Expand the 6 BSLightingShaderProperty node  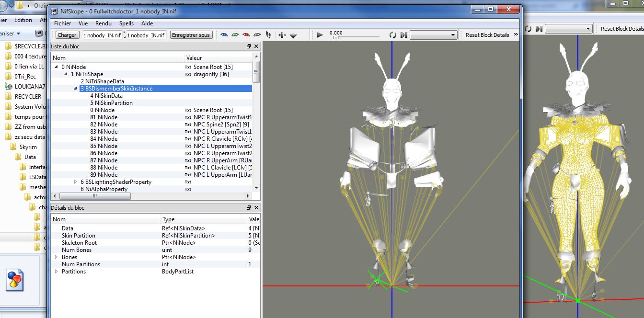76,182
